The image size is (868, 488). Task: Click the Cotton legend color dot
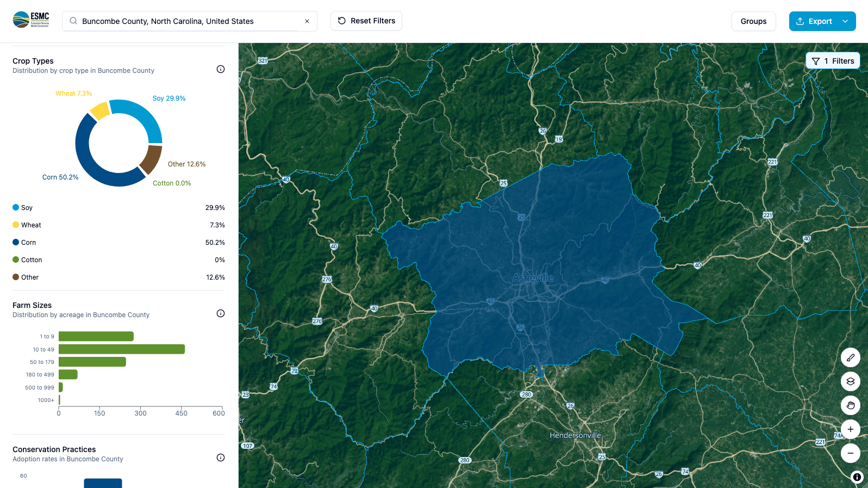(16, 260)
